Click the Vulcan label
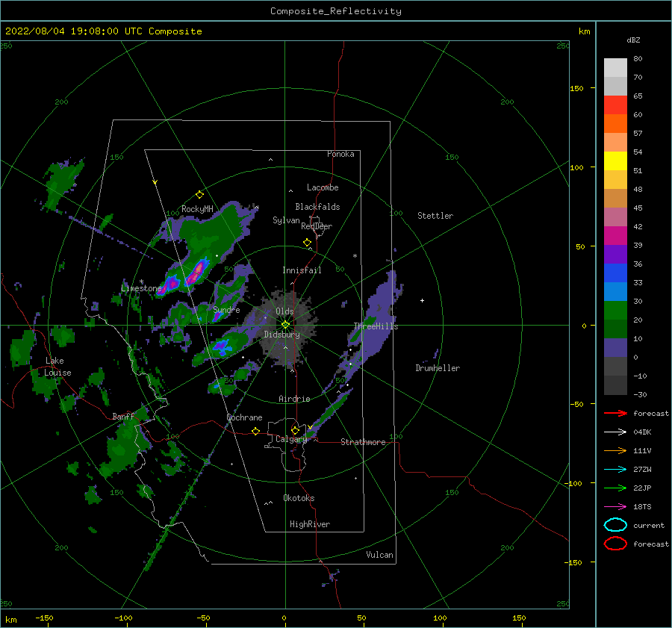The image size is (672, 628). (380, 555)
